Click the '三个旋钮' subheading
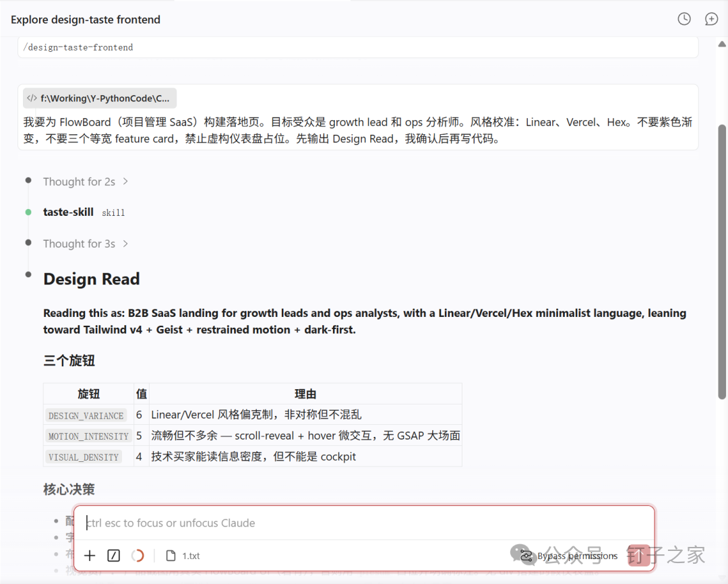The height and width of the screenshot is (584, 728). (69, 361)
